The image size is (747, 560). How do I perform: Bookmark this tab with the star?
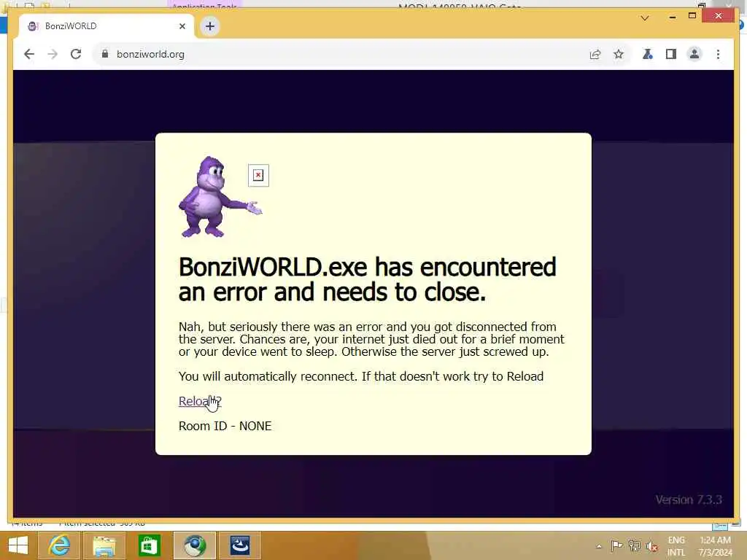pos(619,54)
